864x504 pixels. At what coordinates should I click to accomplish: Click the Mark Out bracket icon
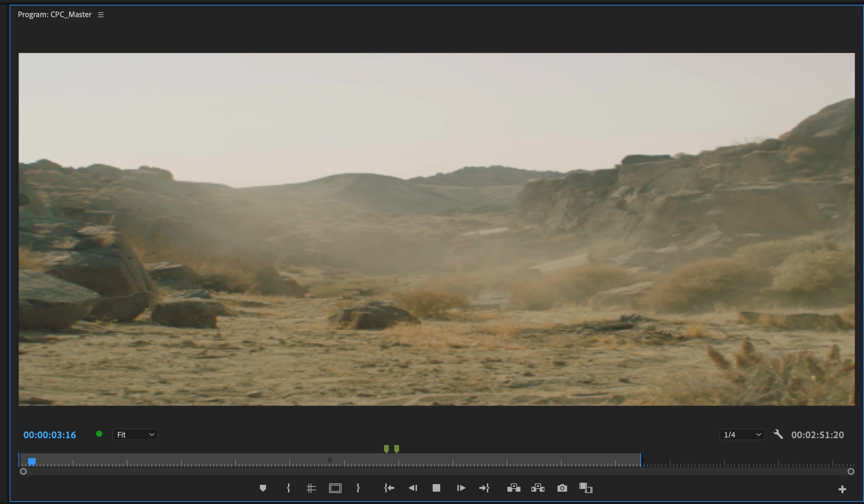click(x=358, y=488)
